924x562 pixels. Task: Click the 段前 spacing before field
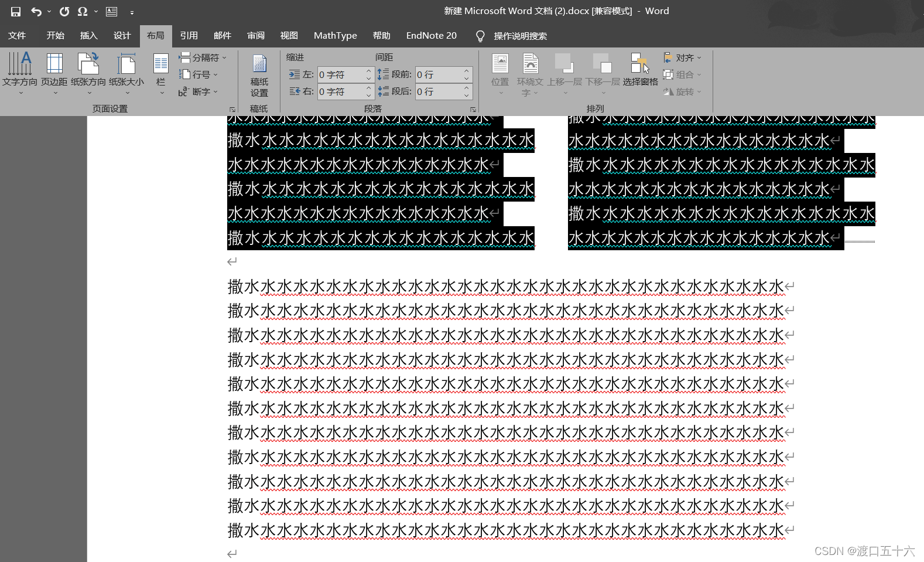point(439,75)
